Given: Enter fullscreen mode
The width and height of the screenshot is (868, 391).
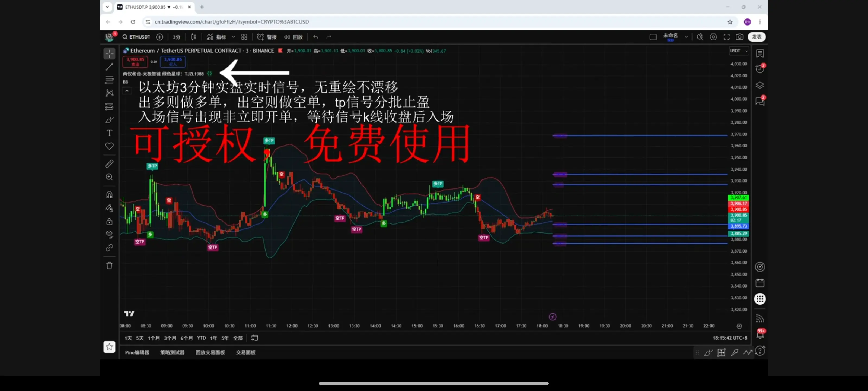Looking at the screenshot, I should click(x=726, y=37).
